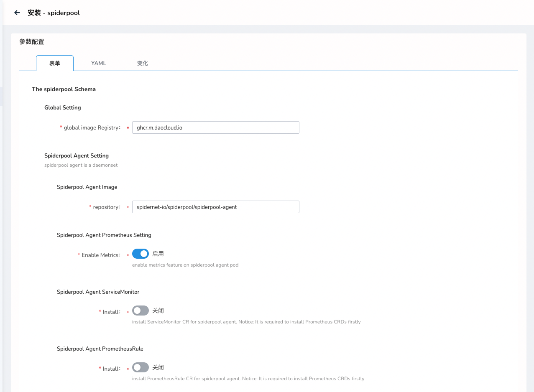The image size is (534, 392).
Task: Select the 'The spiderpool Schema' heading
Action: click(64, 89)
